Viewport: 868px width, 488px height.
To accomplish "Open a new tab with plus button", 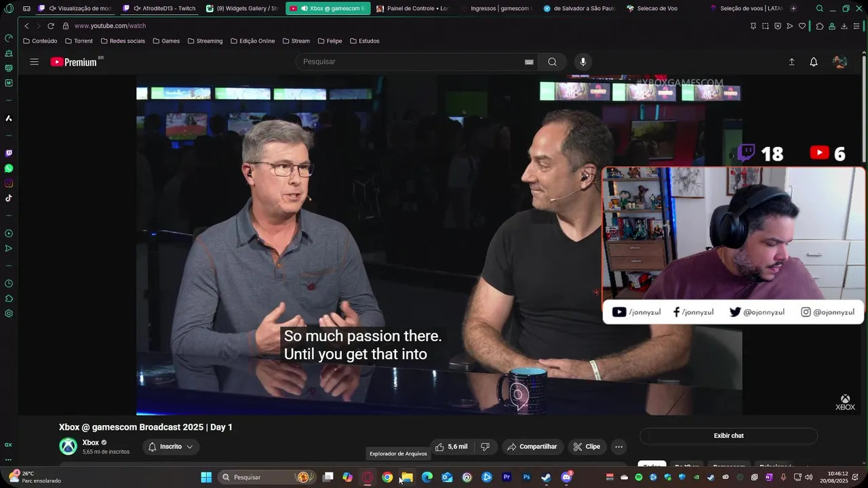I will (x=793, y=8).
